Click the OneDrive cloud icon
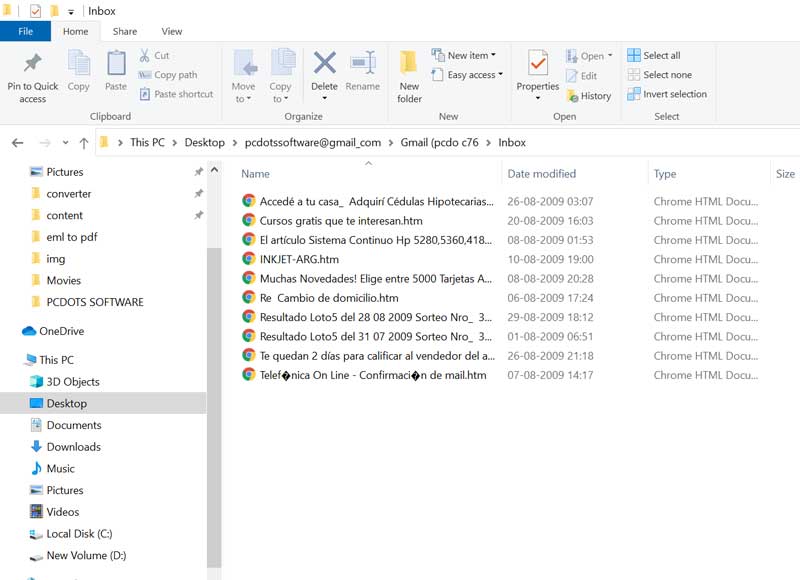The image size is (800, 580). (29, 331)
